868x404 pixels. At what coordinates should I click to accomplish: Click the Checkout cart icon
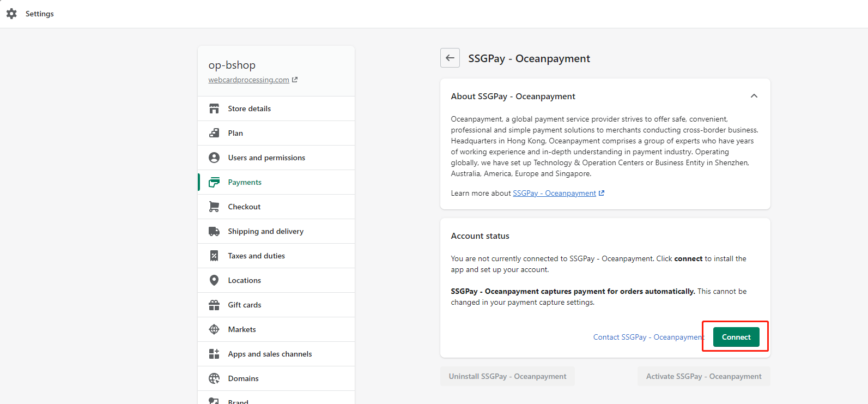[x=214, y=207]
